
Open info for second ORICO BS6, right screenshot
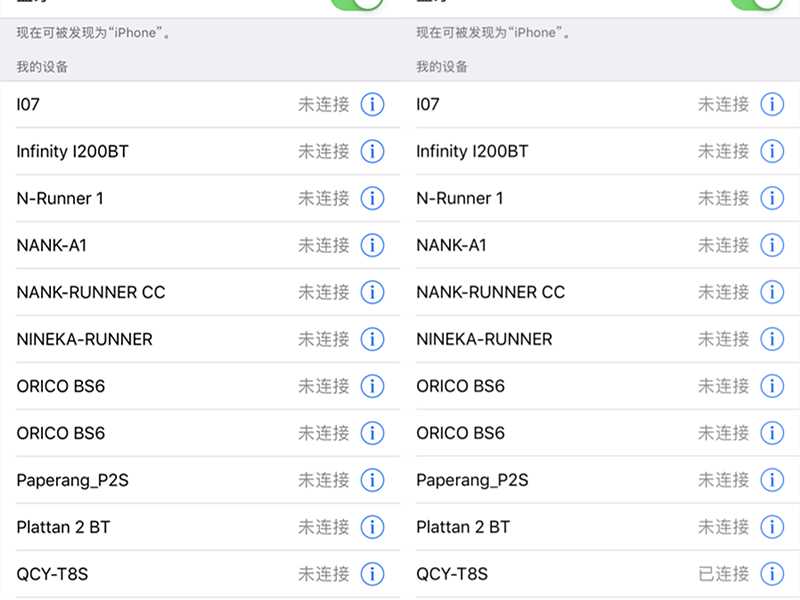pyautogui.click(x=772, y=433)
